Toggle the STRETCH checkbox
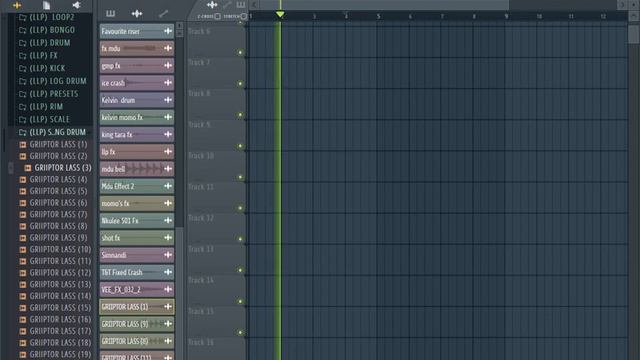640x360 pixels. [244, 16]
